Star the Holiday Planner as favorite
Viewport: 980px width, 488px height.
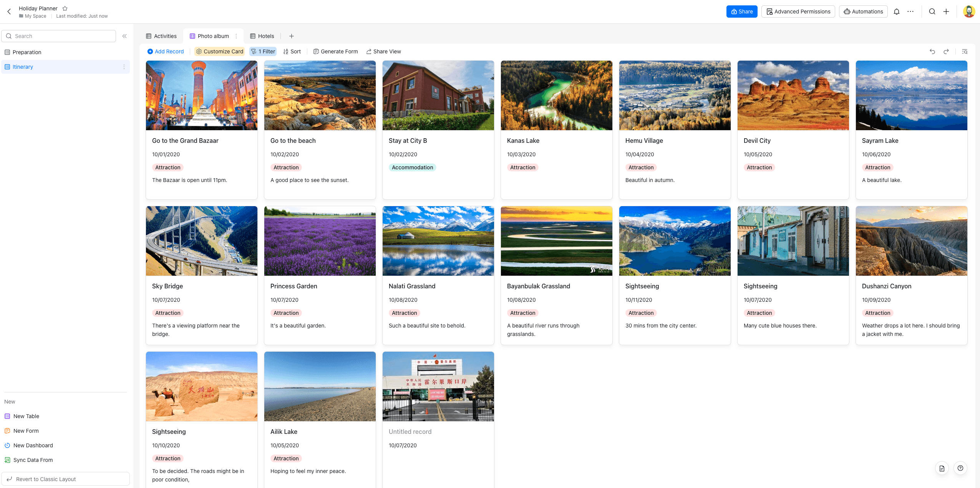point(65,8)
